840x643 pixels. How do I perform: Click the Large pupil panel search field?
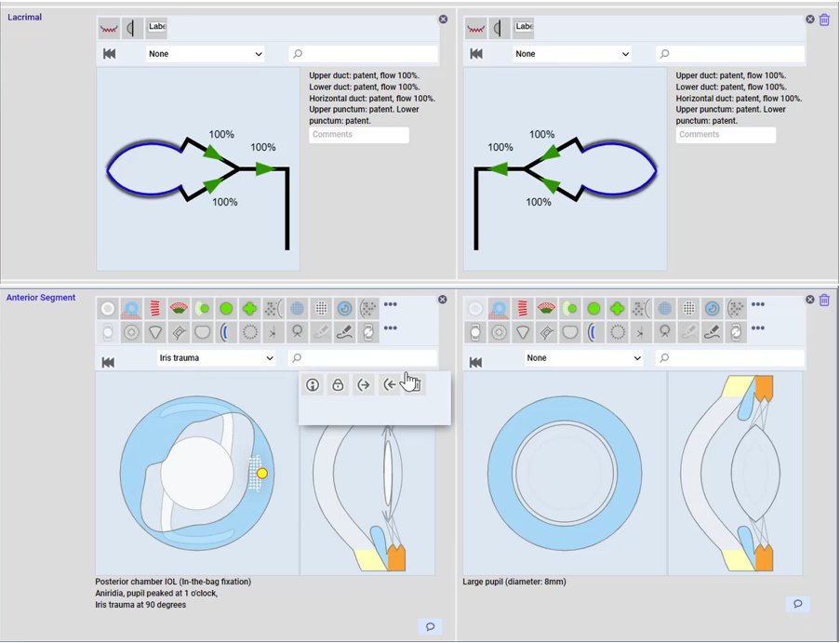click(x=730, y=357)
